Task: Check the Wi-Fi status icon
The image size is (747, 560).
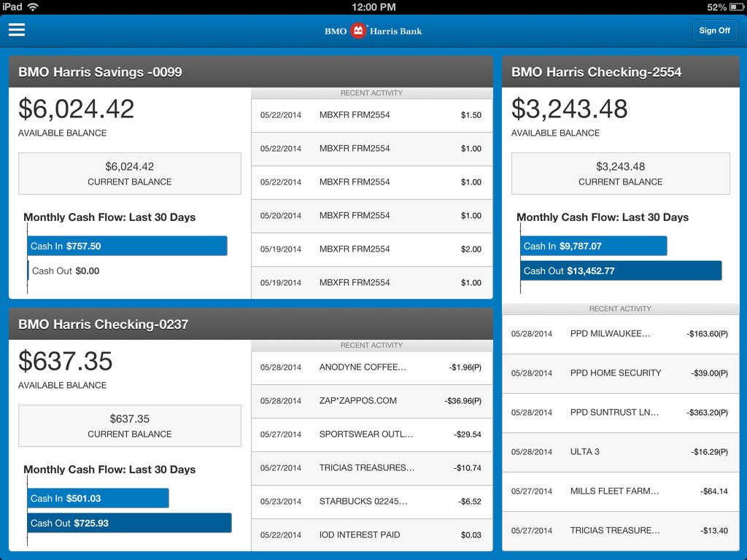Action: click(x=33, y=7)
